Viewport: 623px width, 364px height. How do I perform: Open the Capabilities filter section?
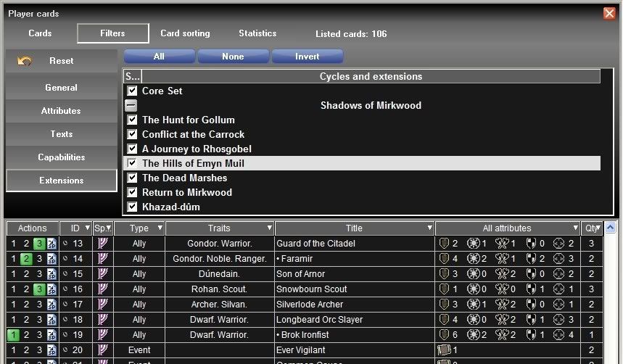point(62,157)
